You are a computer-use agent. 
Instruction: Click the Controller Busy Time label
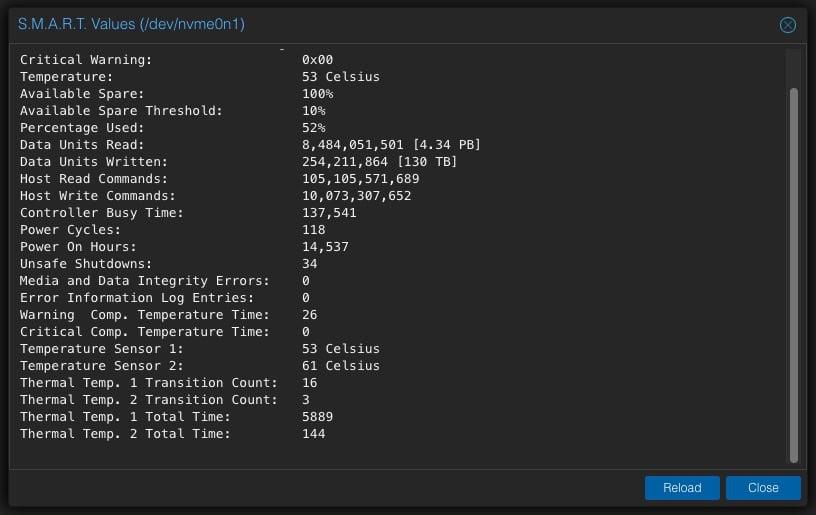click(x=101, y=213)
